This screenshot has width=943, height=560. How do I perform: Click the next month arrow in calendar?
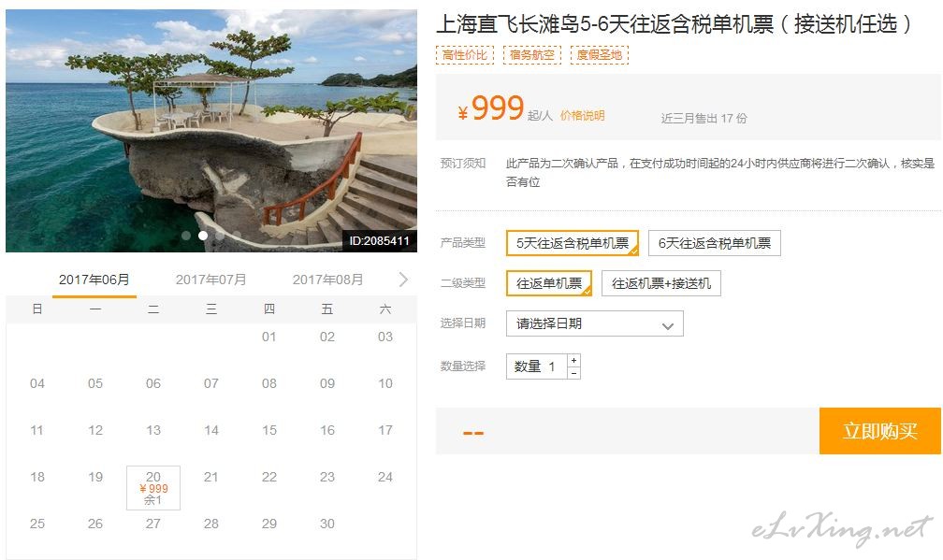[403, 280]
